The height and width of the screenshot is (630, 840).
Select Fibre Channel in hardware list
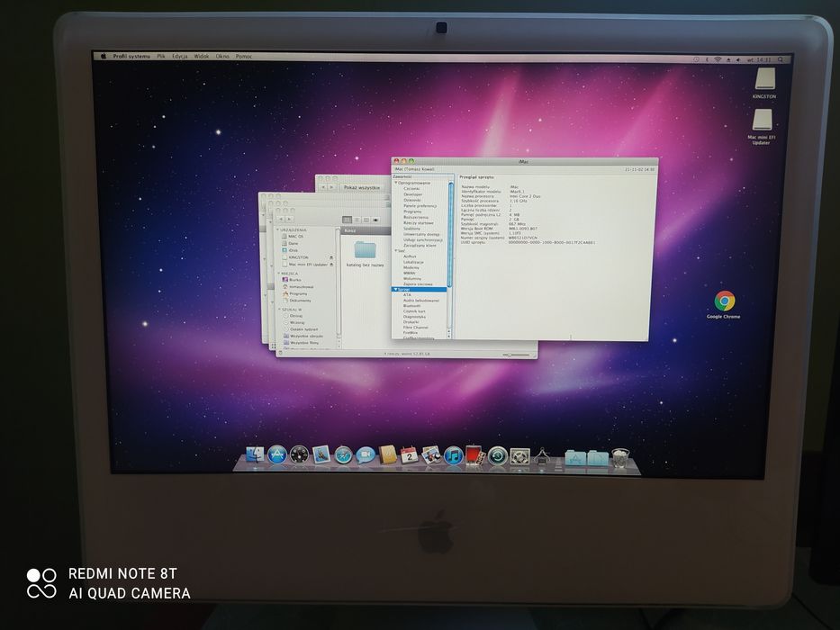pyautogui.click(x=416, y=328)
